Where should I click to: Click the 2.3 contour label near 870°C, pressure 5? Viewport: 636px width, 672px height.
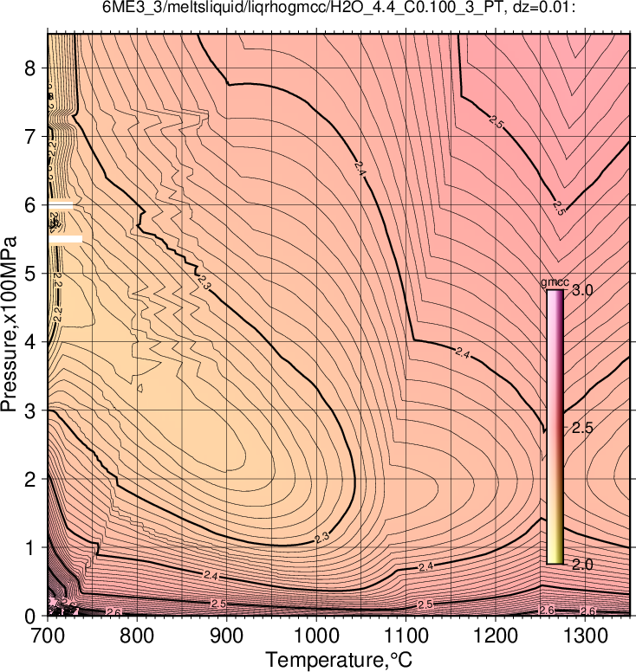(x=204, y=282)
